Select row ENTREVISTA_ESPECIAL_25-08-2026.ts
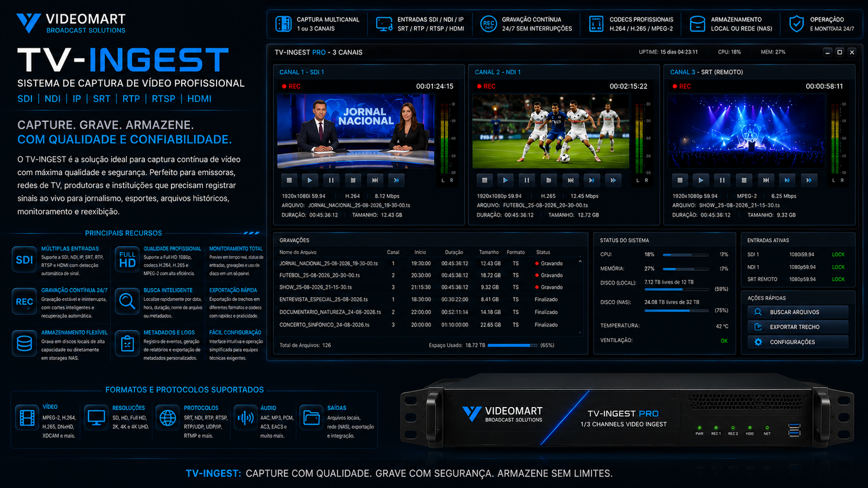Image resolution: width=868 pixels, height=488 pixels. tap(427, 299)
